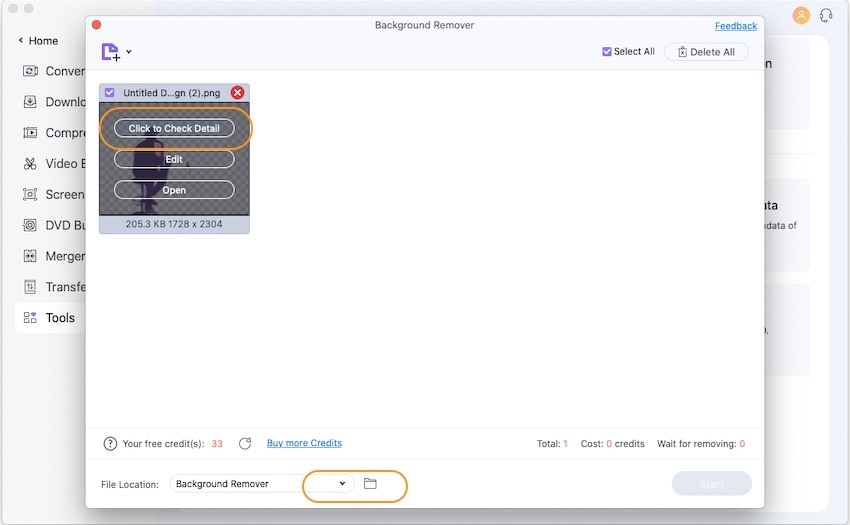Go back to Home in sidebar

[x=38, y=41]
